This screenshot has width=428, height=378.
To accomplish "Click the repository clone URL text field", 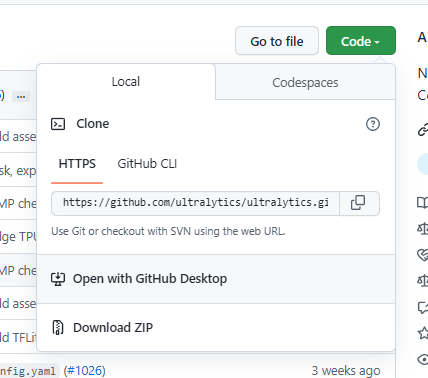I will 196,203.
